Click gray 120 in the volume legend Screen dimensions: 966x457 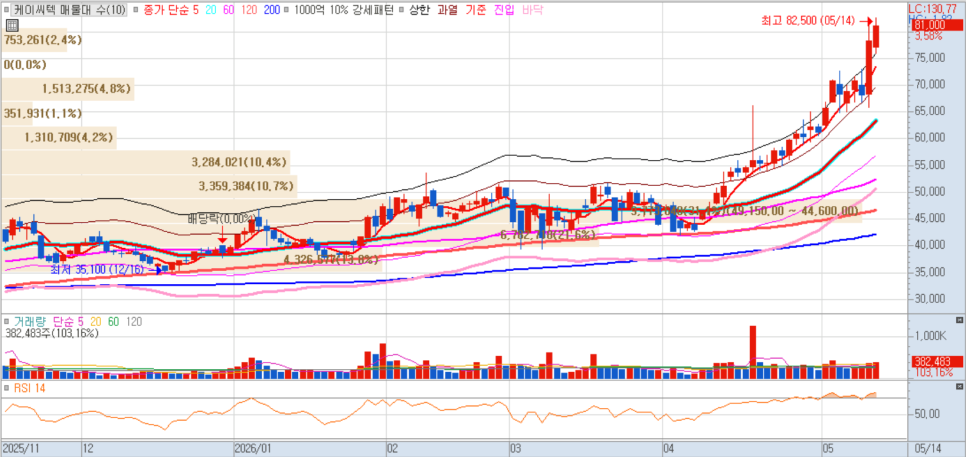(134, 322)
